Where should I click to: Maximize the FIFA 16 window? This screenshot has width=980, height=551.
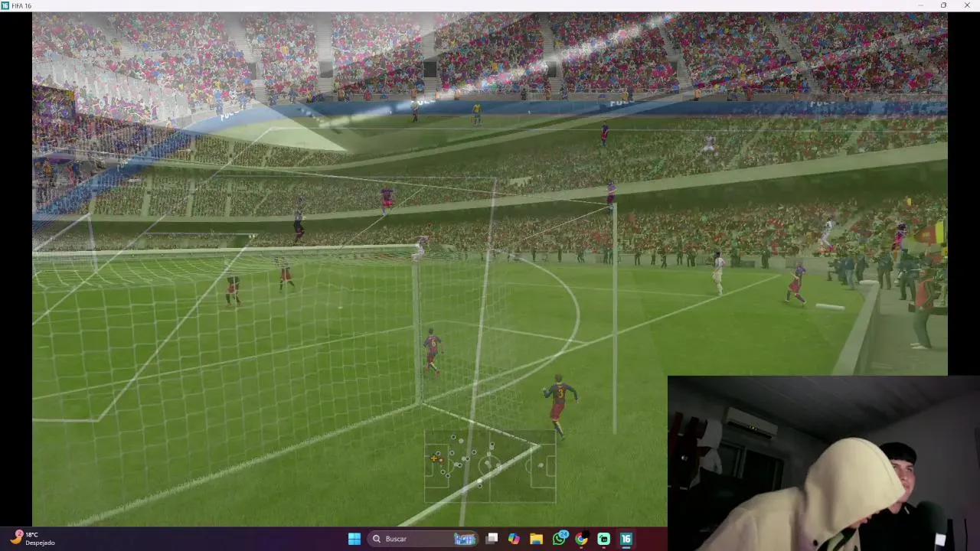[943, 5]
